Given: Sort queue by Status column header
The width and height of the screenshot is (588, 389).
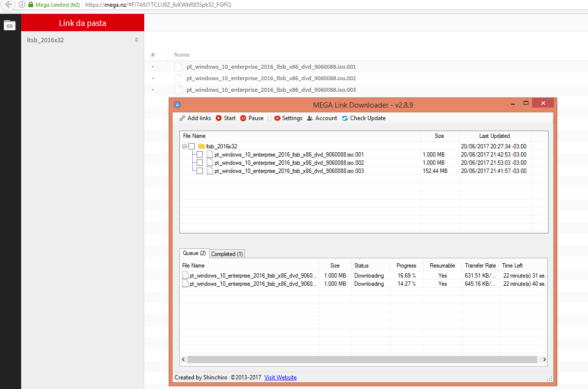Looking at the screenshot, I should click(x=369, y=266).
